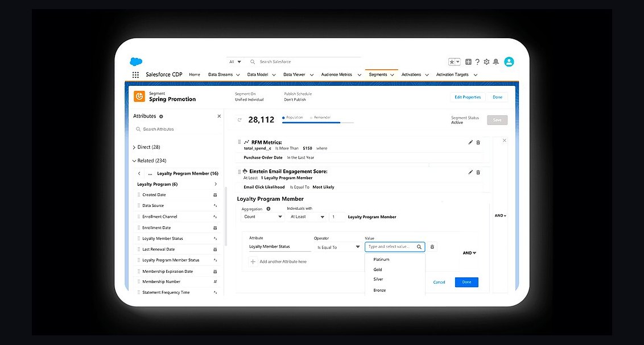This screenshot has width=644, height=345.
Task: Click in the Search Attributes field
Action: pyautogui.click(x=177, y=129)
